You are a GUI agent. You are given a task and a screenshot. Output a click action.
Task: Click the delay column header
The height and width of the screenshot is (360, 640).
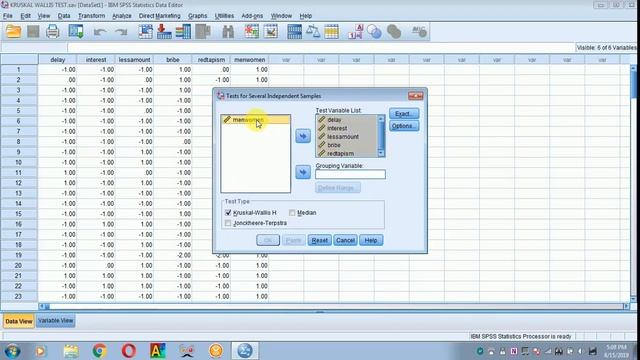point(58,60)
